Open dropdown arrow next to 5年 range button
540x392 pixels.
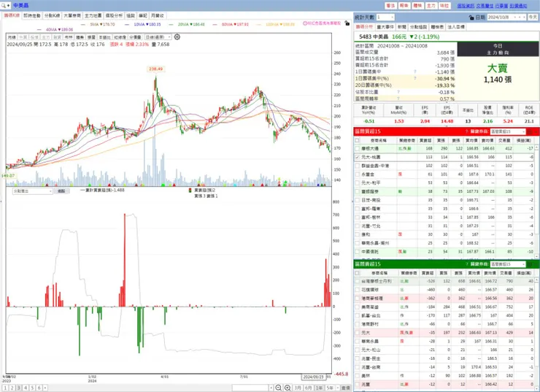[338, 388]
